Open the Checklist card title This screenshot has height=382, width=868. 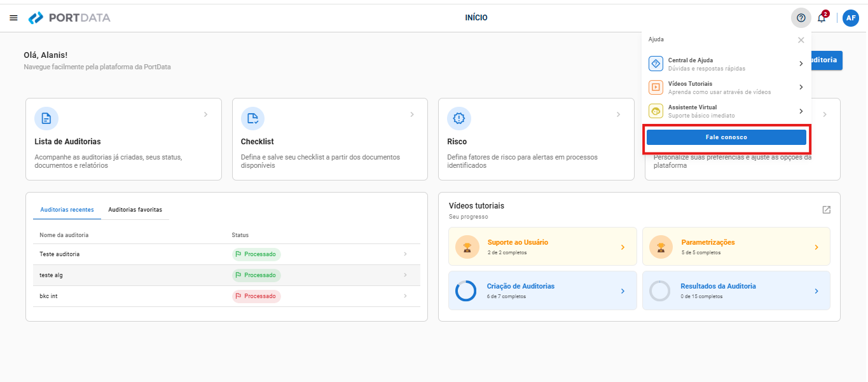click(258, 142)
